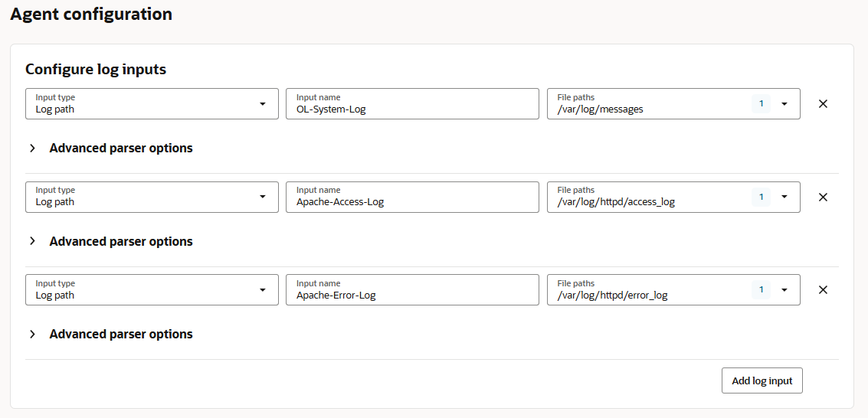The width and height of the screenshot is (868, 418).
Task: Click the /var/log/messages file path field
Action: click(x=644, y=109)
